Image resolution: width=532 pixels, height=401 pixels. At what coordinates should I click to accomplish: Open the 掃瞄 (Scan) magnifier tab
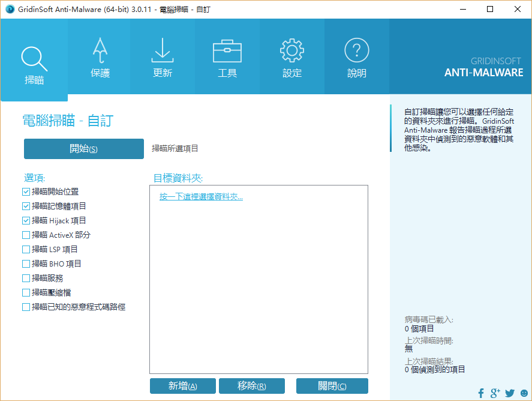34,60
